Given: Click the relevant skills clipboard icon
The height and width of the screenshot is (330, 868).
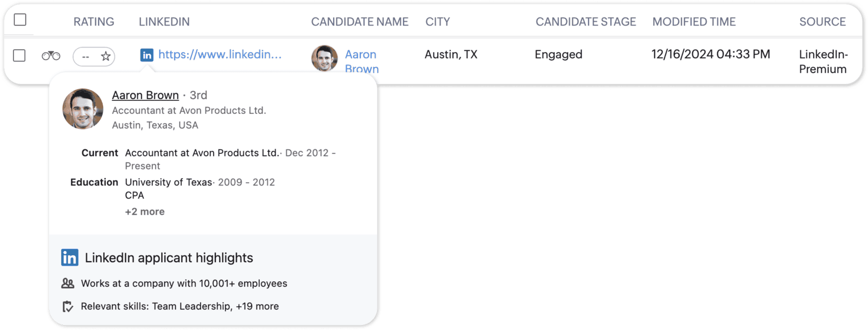Looking at the screenshot, I should 68,306.
